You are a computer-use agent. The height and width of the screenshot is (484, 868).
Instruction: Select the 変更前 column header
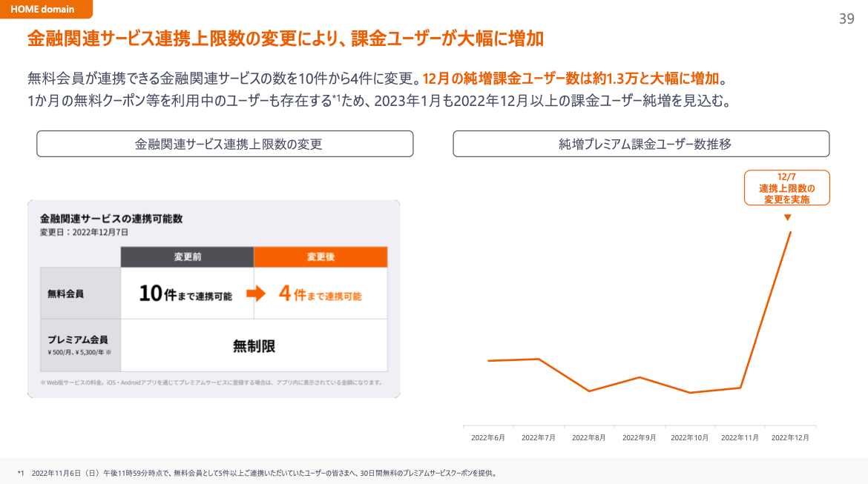coord(187,257)
